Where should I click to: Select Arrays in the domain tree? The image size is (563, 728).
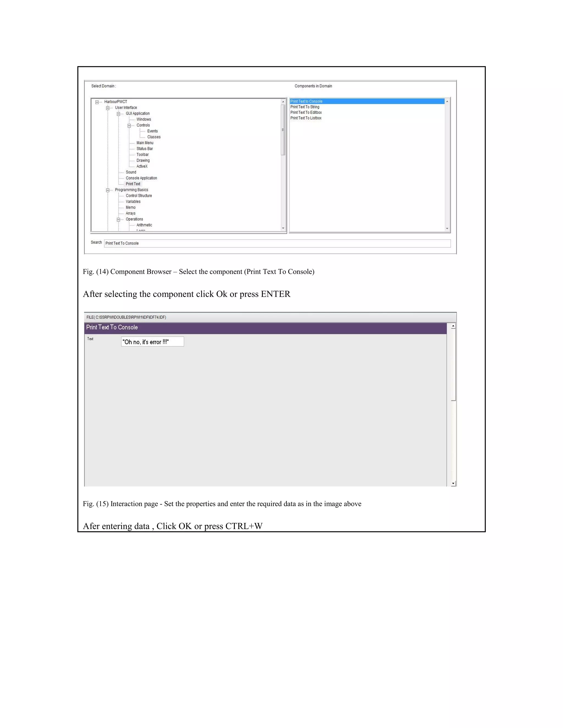coord(130,213)
